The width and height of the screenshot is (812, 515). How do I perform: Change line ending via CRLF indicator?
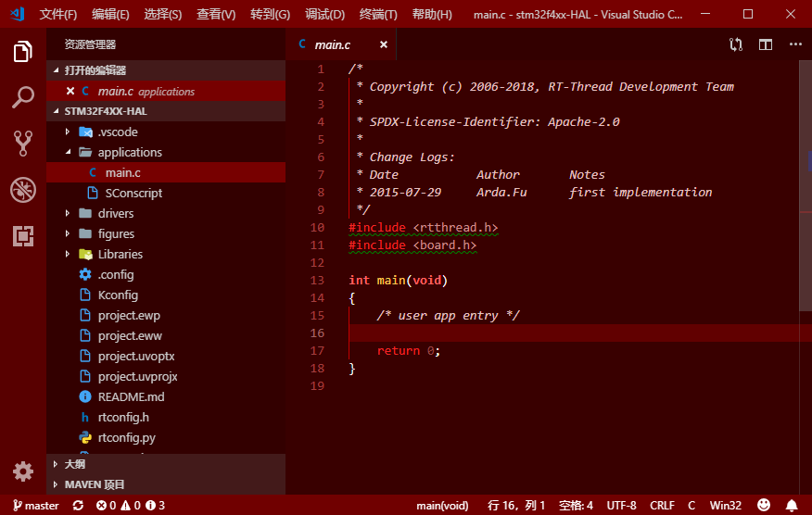click(662, 505)
